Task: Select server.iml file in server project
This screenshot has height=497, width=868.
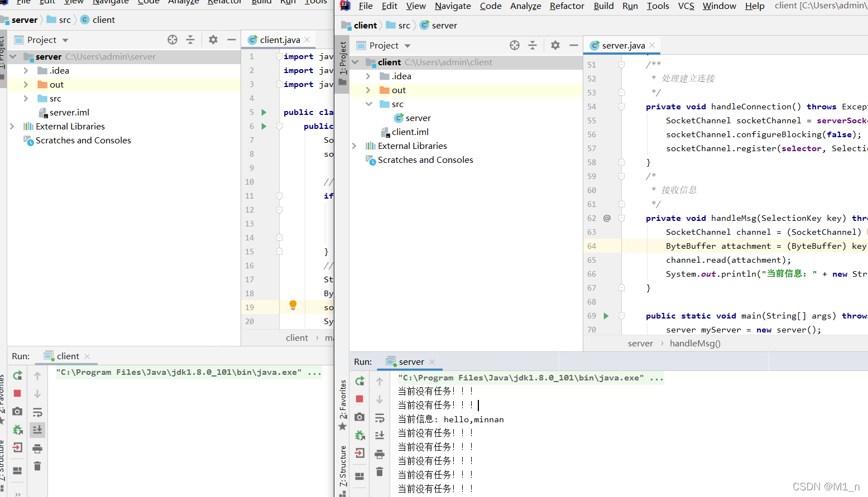Action: (64, 112)
